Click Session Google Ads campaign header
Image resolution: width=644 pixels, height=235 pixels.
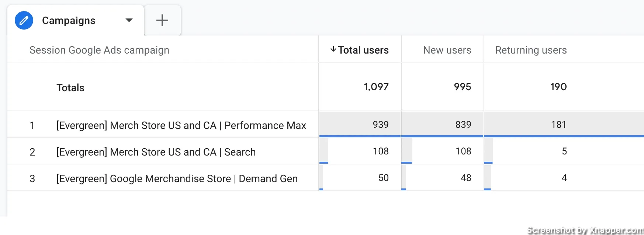pos(99,50)
